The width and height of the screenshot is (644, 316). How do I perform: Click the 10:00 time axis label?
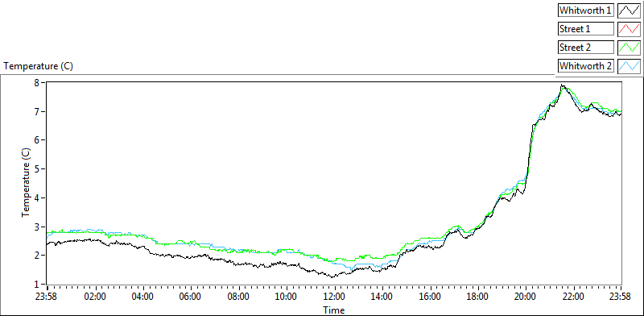(x=287, y=297)
